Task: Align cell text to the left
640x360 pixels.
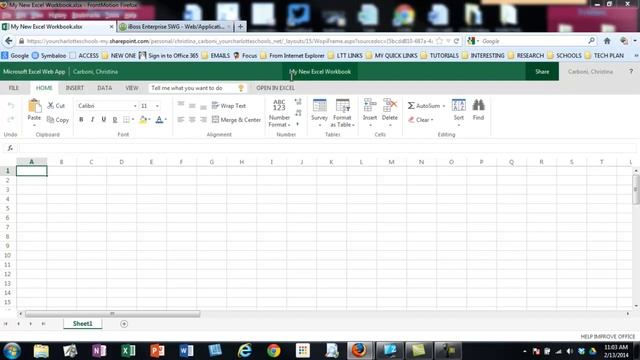Action: pyautogui.click(x=181, y=120)
